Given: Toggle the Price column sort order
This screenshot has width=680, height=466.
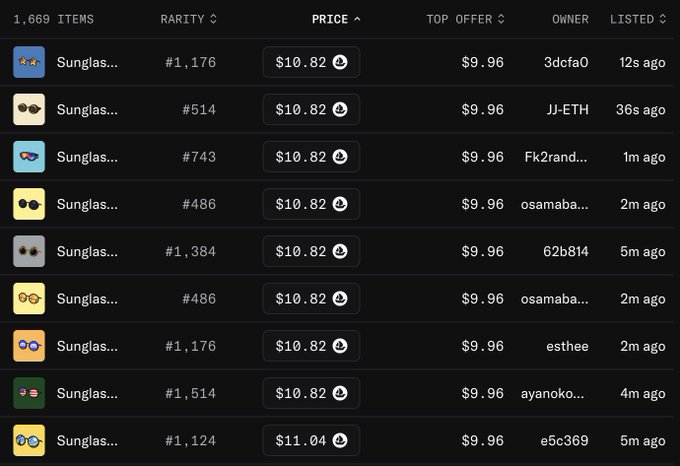Looking at the screenshot, I should pos(336,19).
